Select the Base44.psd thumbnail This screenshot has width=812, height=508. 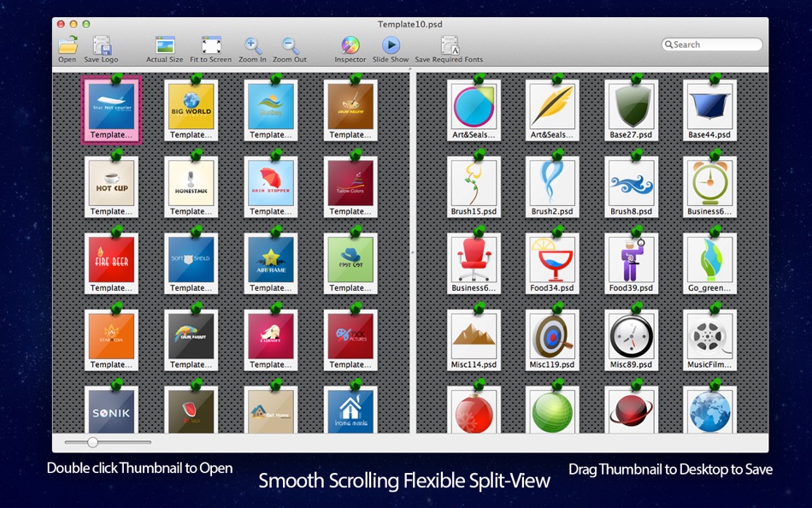[x=710, y=109]
